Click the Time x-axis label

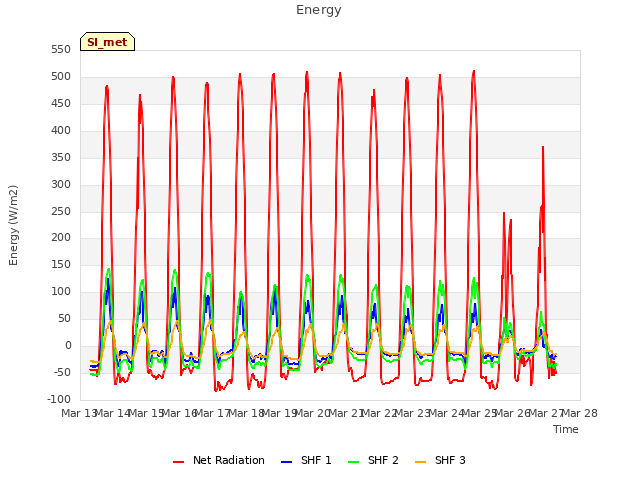click(x=566, y=429)
